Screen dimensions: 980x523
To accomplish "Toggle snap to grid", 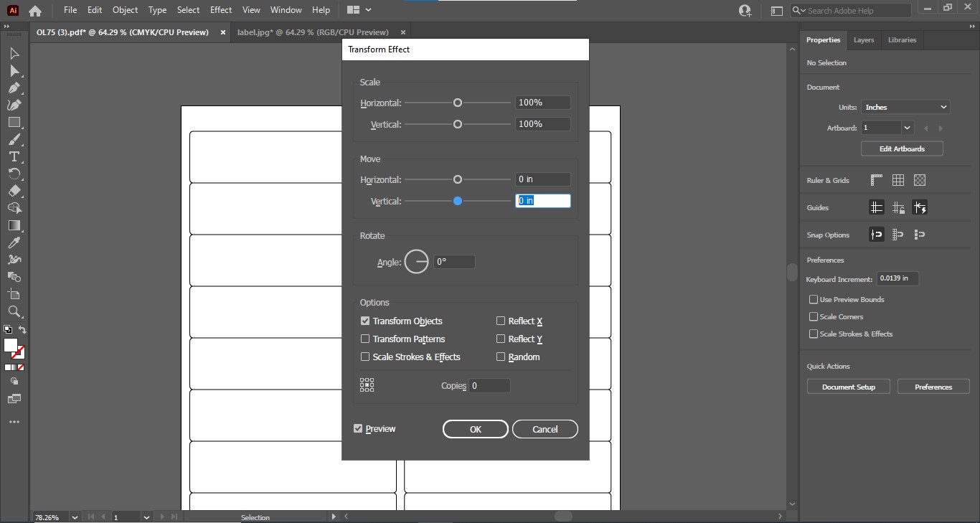I will [898, 235].
